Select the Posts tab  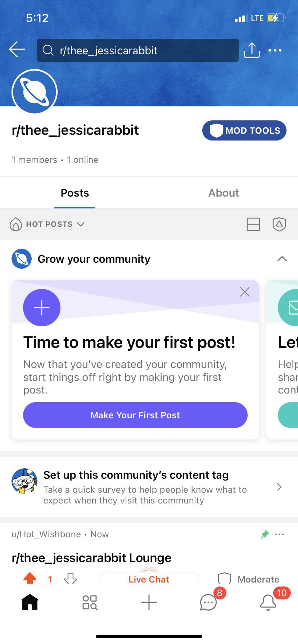(74, 193)
